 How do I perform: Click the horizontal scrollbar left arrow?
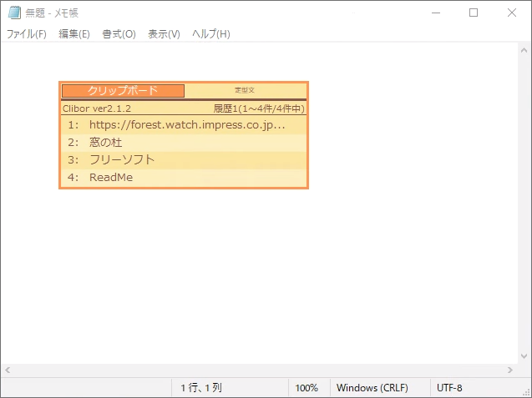coord(8,370)
